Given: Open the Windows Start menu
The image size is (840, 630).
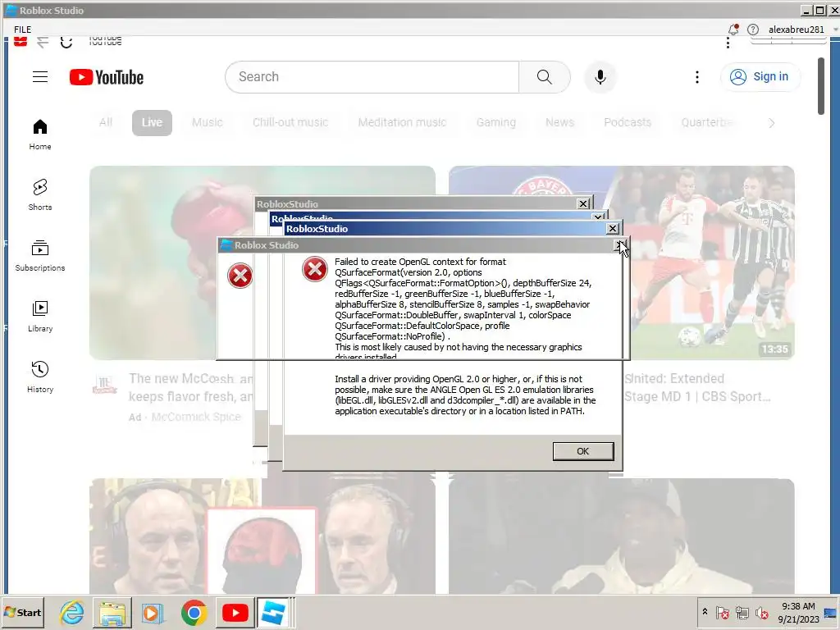Looking at the screenshot, I should tap(22, 612).
